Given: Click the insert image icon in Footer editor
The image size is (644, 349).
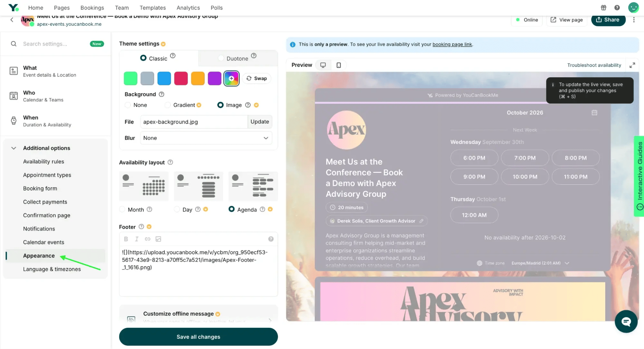Looking at the screenshot, I should (158, 239).
